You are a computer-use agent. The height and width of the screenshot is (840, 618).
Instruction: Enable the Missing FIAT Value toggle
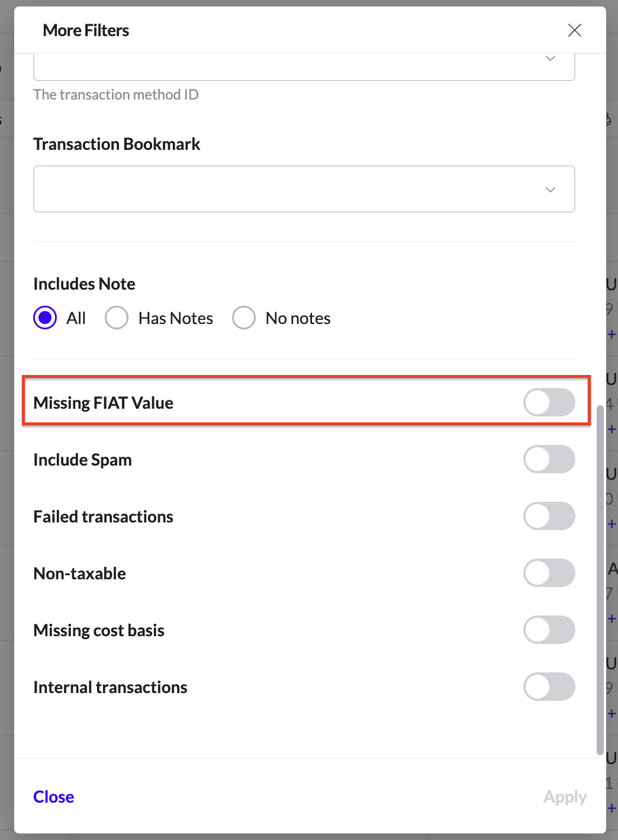pos(549,403)
